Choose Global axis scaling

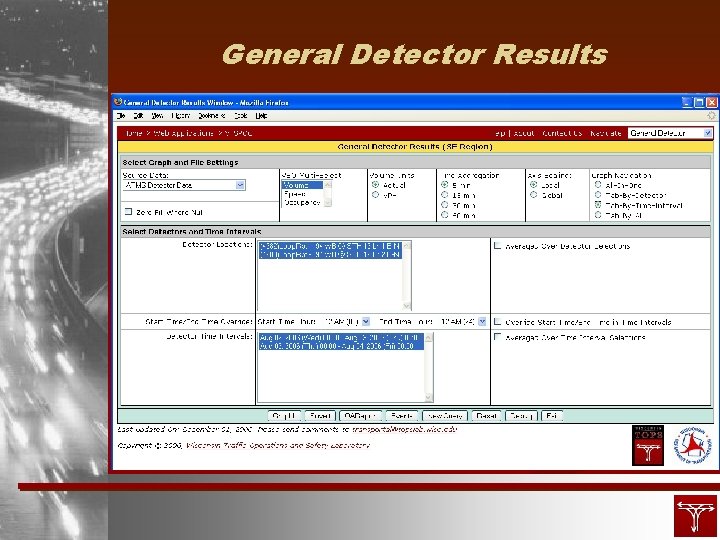(534, 195)
